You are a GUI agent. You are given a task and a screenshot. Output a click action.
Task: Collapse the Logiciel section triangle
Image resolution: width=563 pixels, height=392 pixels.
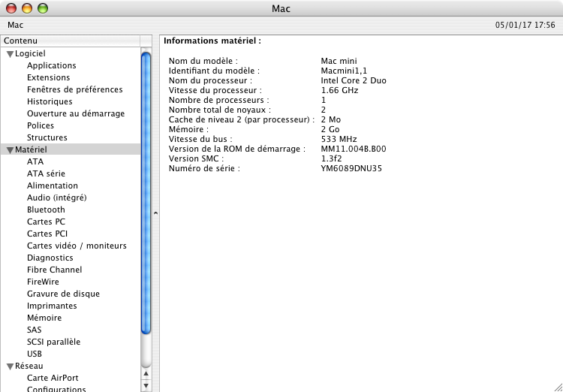pos(10,54)
